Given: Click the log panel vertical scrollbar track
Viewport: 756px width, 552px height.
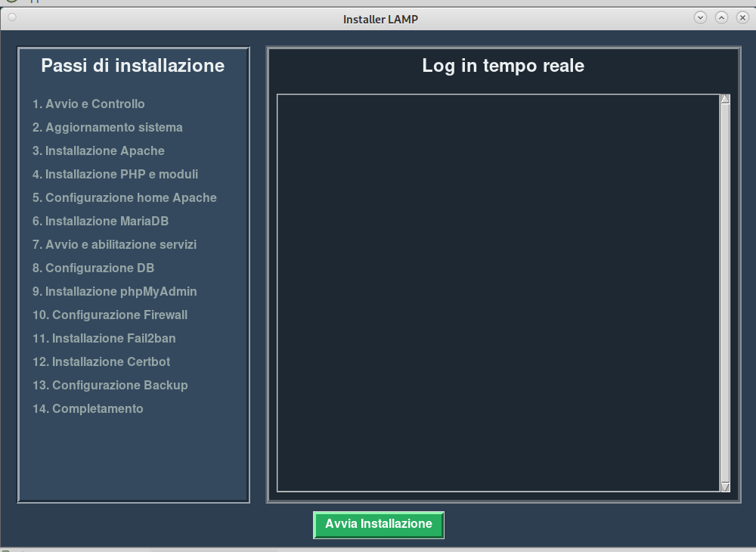Looking at the screenshot, I should (725, 293).
